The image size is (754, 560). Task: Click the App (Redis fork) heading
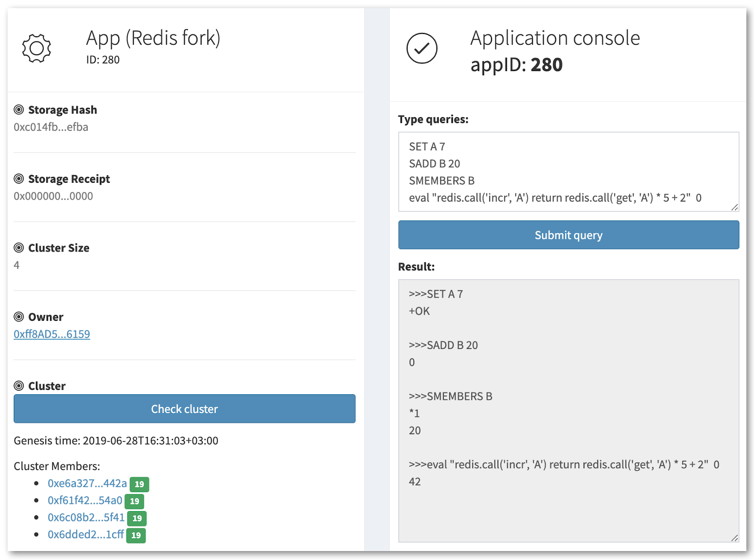coord(153,38)
